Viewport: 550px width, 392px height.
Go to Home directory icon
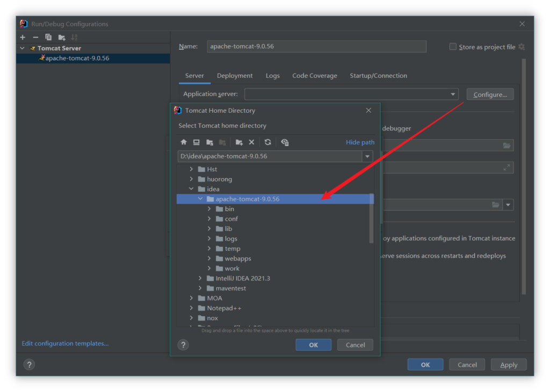point(184,142)
